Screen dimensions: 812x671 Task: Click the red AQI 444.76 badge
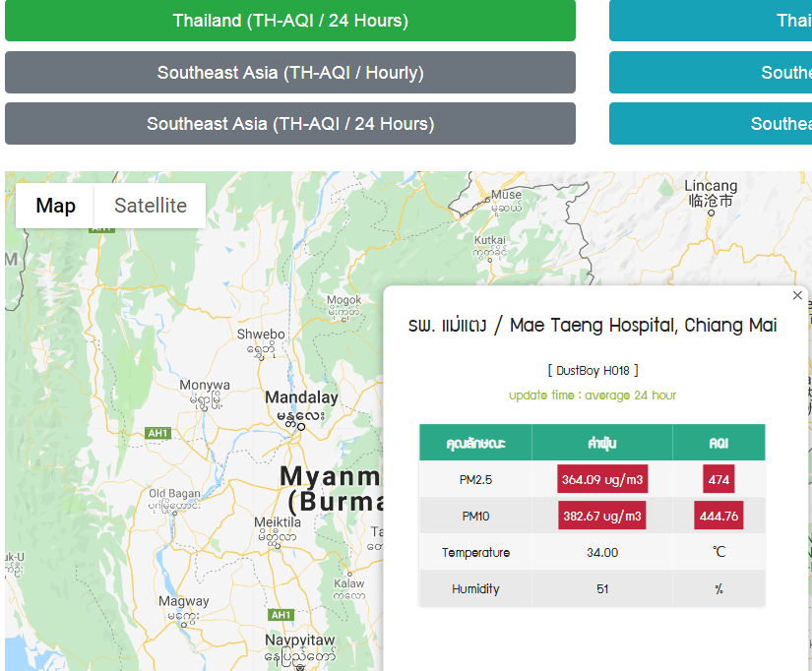pyautogui.click(x=718, y=516)
